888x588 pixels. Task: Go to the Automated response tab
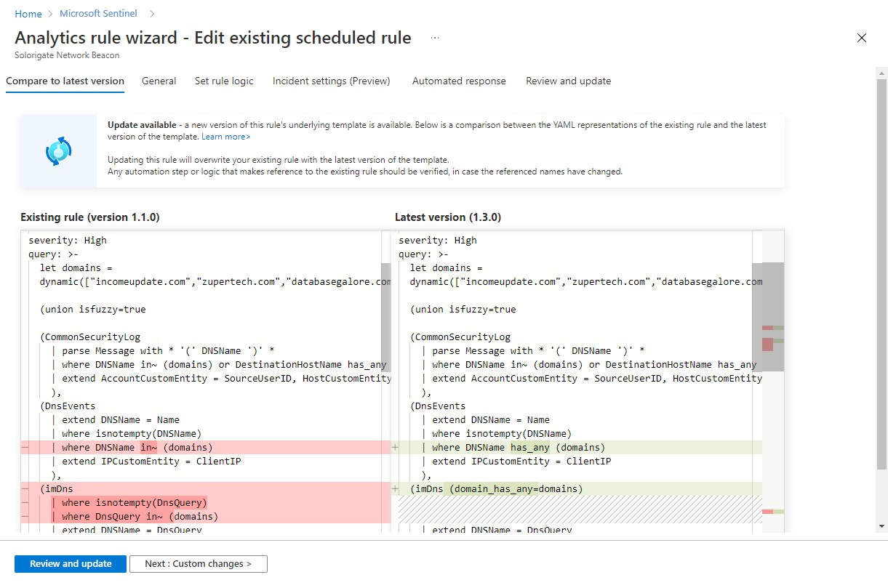(459, 81)
